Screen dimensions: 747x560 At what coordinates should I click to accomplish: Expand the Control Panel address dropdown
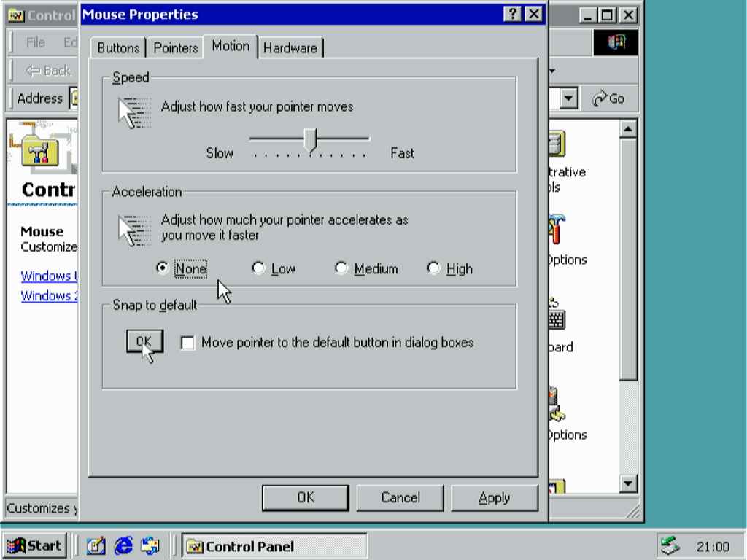pyautogui.click(x=568, y=98)
